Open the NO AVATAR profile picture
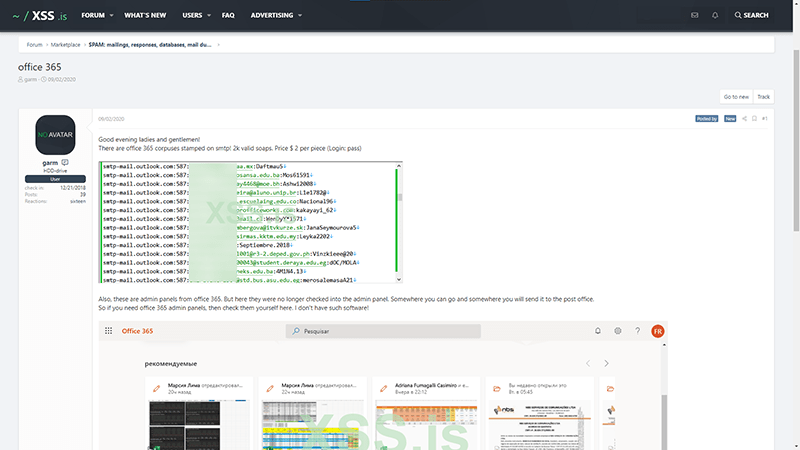Image resolution: width=800 pixels, height=450 pixels. [x=55, y=135]
